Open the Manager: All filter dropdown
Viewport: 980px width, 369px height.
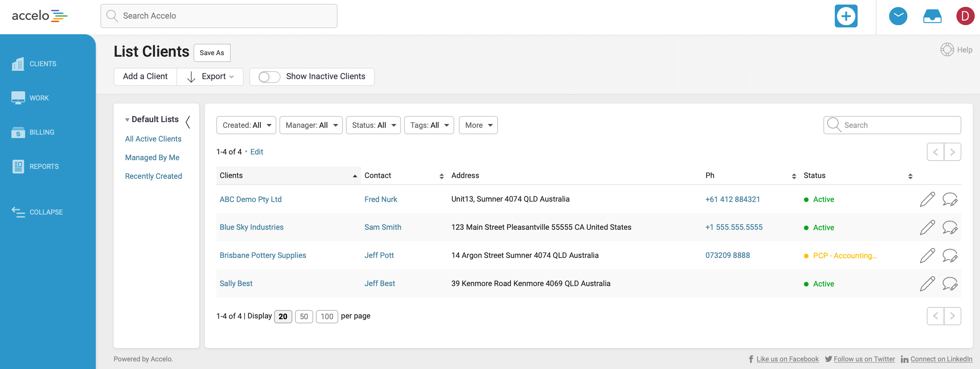pyautogui.click(x=311, y=125)
